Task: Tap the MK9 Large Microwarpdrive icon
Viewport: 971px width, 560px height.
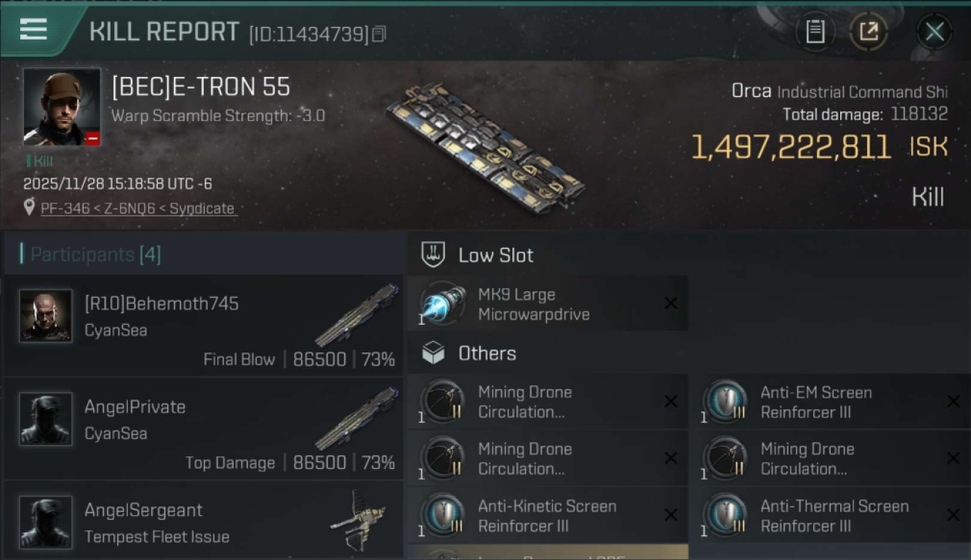Action: [x=443, y=303]
